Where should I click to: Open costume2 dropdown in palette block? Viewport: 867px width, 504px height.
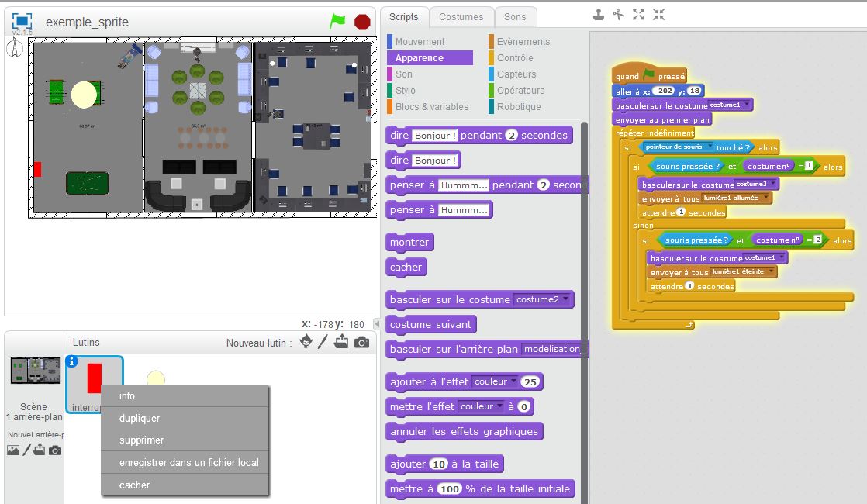point(544,299)
